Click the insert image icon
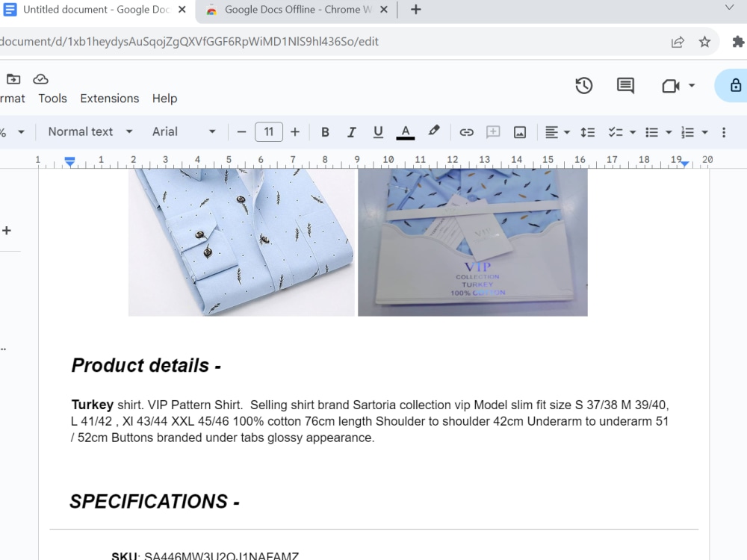The image size is (747, 560). [520, 132]
